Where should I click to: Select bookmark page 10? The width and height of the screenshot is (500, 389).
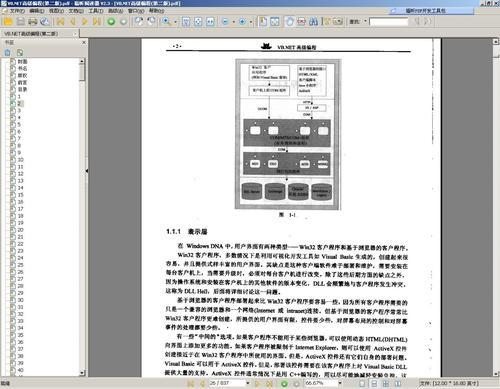(x=21, y=160)
